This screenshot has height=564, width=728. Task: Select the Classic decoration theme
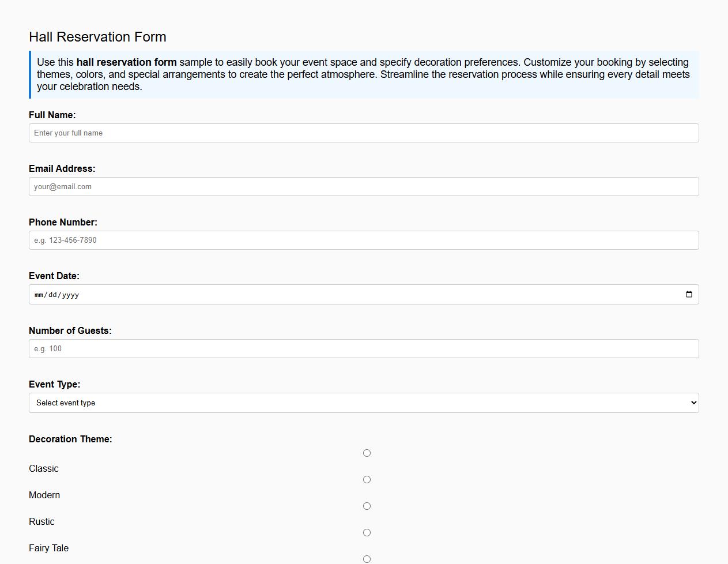(367, 453)
